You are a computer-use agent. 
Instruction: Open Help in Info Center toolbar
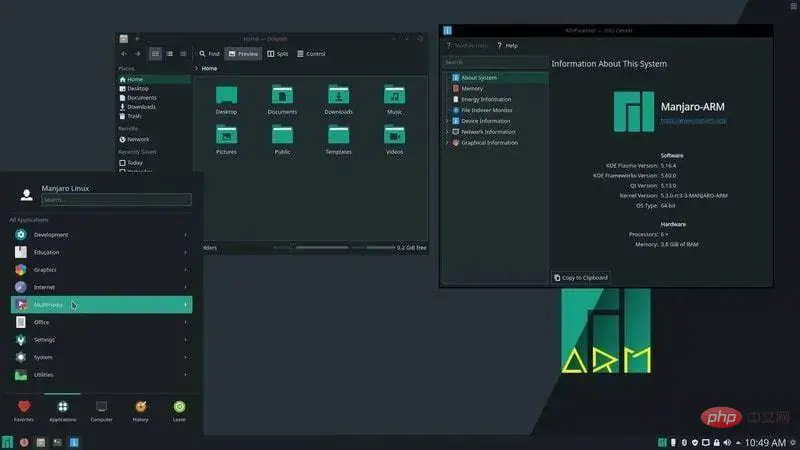[x=508, y=45]
